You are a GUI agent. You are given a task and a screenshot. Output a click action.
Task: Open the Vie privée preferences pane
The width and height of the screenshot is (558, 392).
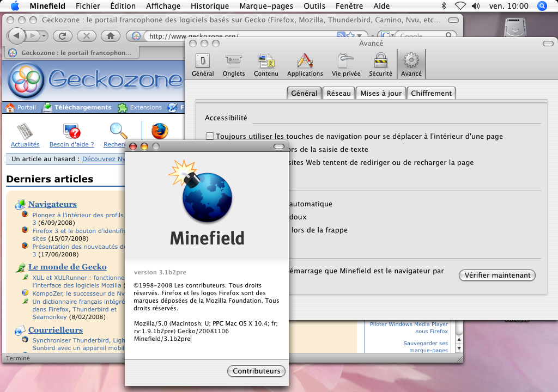tap(346, 64)
